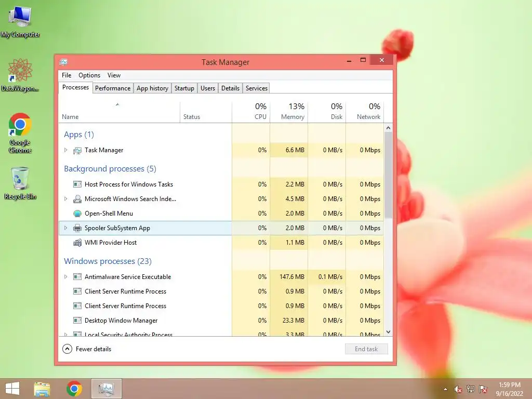Open the File menu

pos(66,75)
